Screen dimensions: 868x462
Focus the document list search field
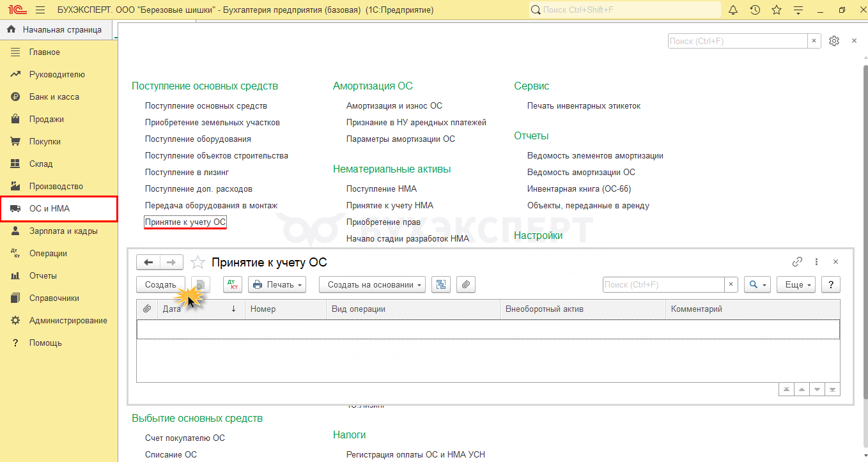coord(663,285)
